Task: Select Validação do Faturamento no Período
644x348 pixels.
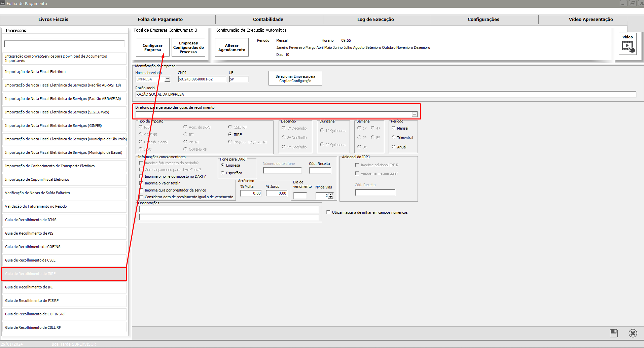Action: pos(64,206)
